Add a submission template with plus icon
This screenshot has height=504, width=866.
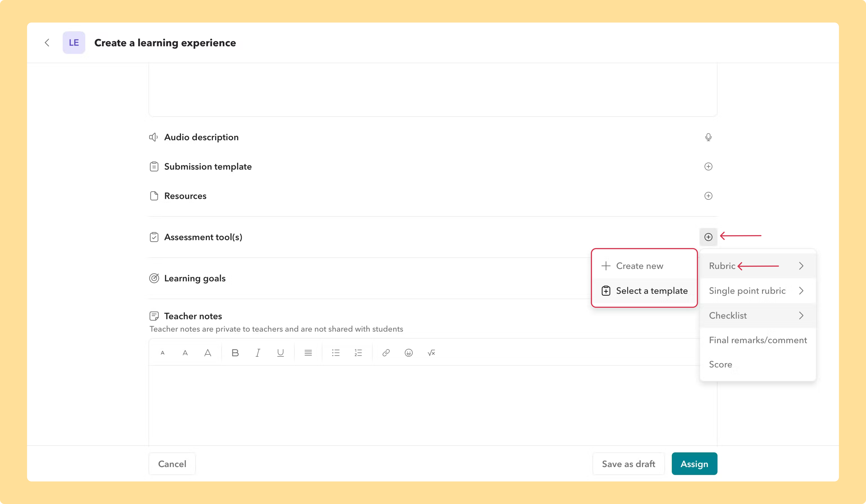[708, 167]
